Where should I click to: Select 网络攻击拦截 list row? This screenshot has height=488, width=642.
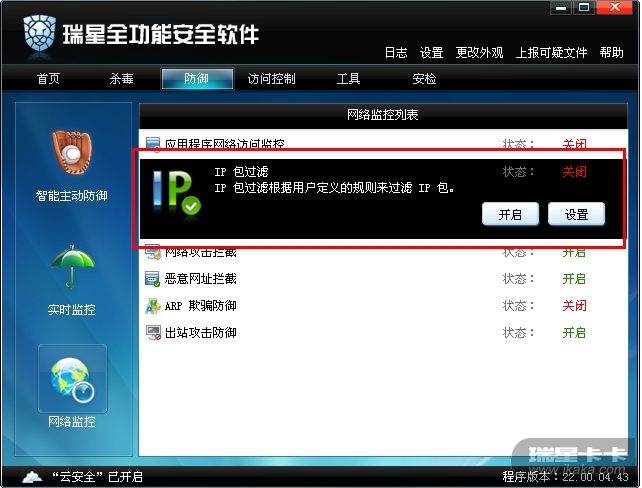point(383,253)
